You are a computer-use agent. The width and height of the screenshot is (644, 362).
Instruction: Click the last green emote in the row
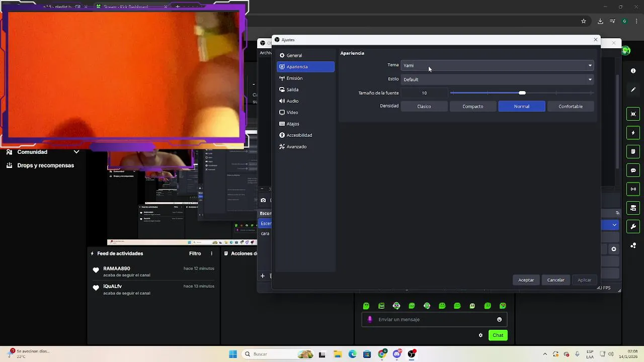click(503, 306)
